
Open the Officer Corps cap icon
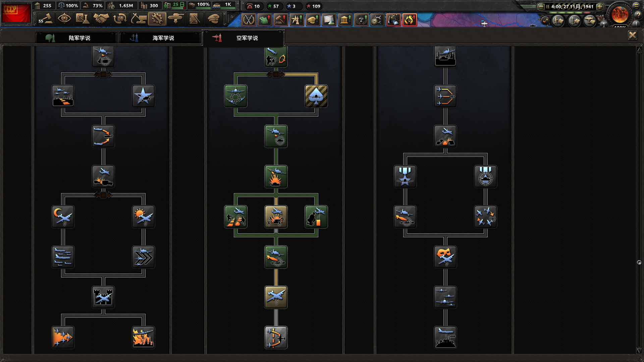[213, 19]
